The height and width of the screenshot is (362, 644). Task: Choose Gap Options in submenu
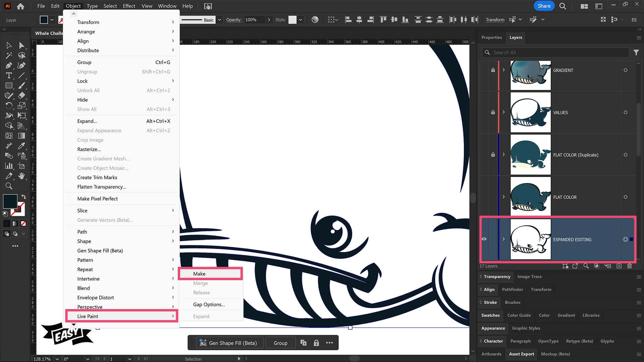coord(209,304)
